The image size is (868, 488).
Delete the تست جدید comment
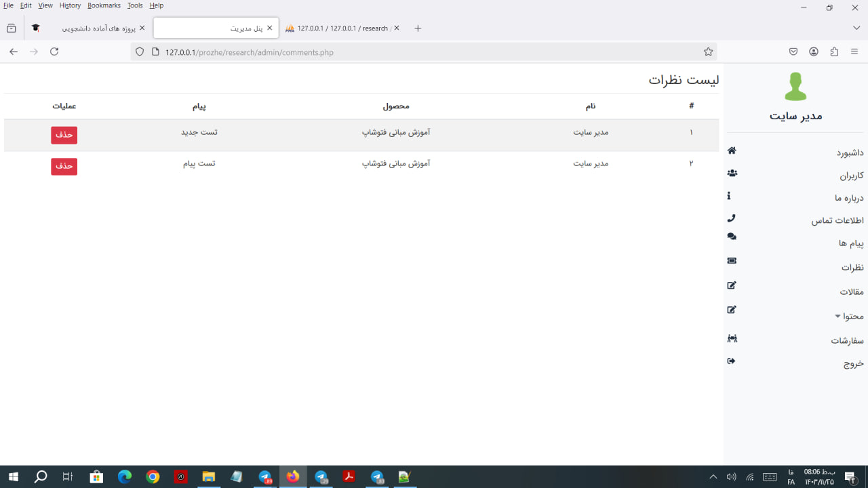tap(64, 136)
